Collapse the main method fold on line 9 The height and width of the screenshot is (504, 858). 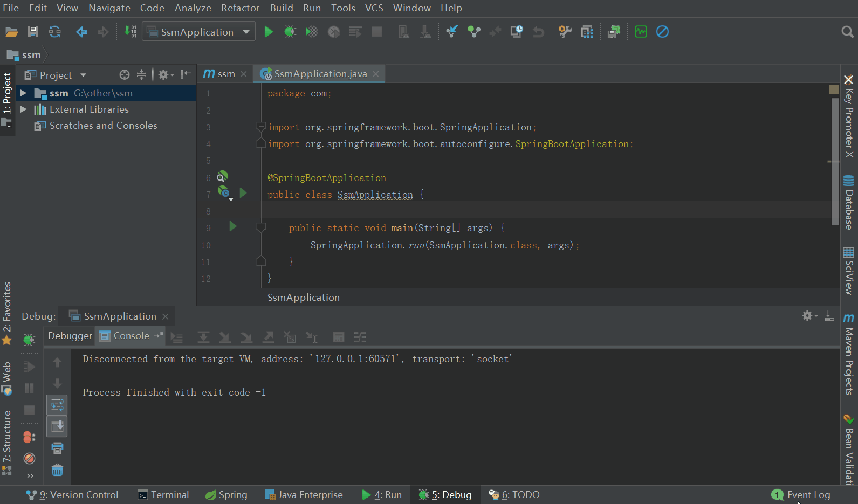point(261,228)
